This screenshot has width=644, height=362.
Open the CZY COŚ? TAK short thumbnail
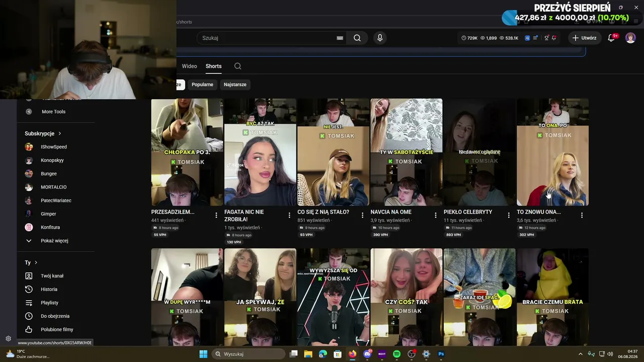[x=407, y=297]
